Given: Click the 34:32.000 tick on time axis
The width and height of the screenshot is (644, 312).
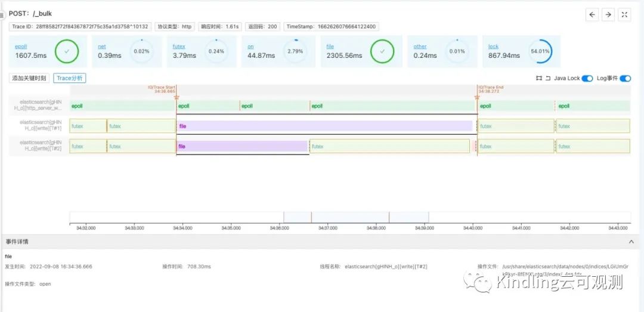Looking at the screenshot, I should (86, 228).
